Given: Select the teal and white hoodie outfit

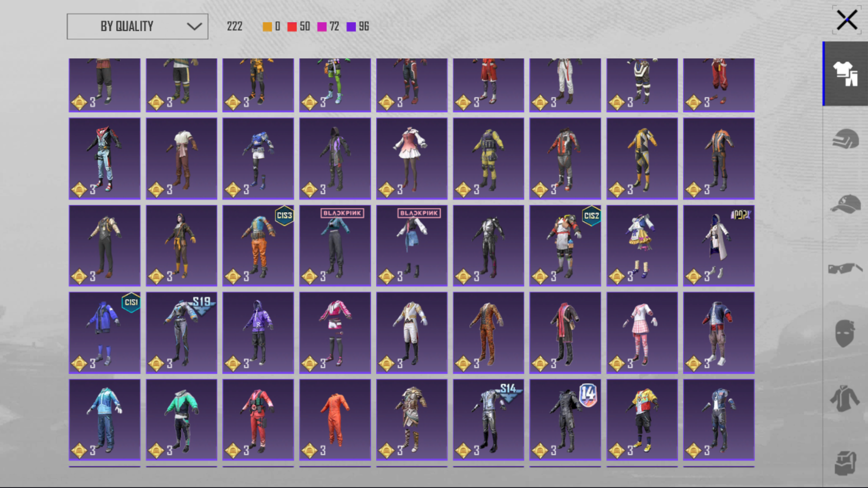Looking at the screenshot, I should 181,420.
